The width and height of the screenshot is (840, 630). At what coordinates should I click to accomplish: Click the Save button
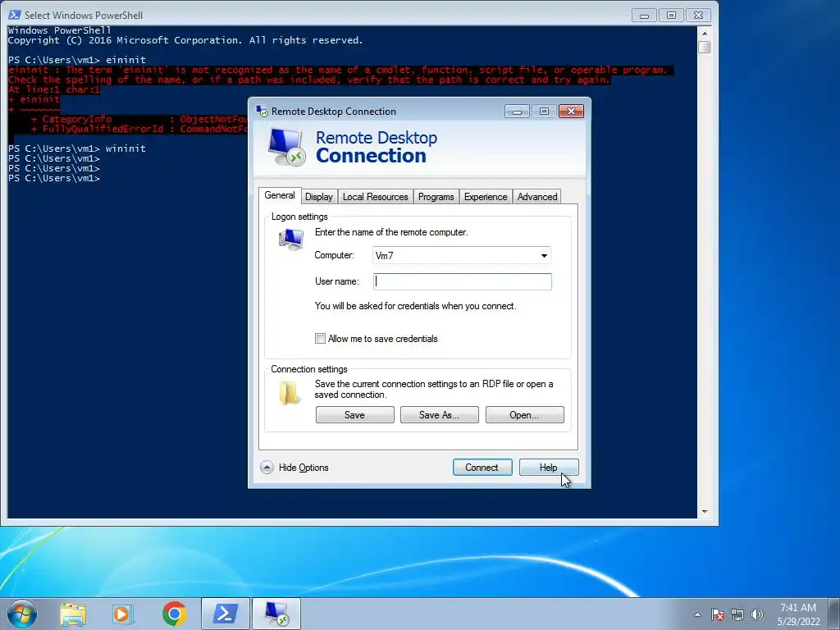pyautogui.click(x=354, y=414)
